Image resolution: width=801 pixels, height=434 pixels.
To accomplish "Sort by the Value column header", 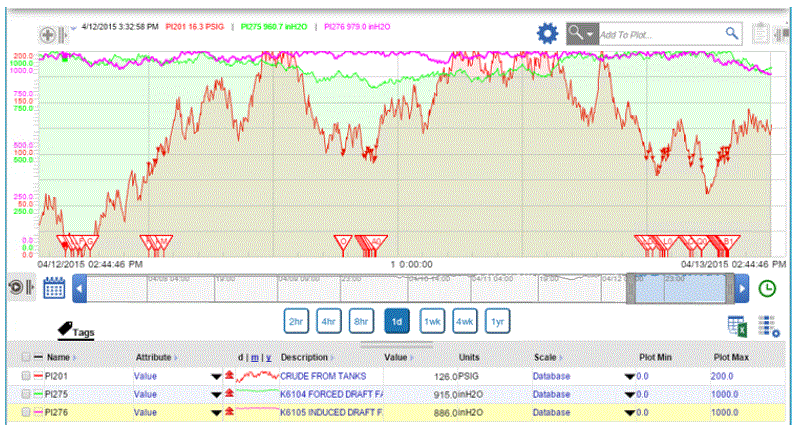I will [x=398, y=357].
